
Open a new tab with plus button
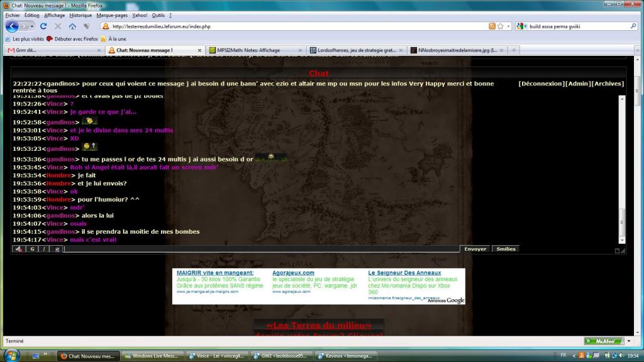513,50
